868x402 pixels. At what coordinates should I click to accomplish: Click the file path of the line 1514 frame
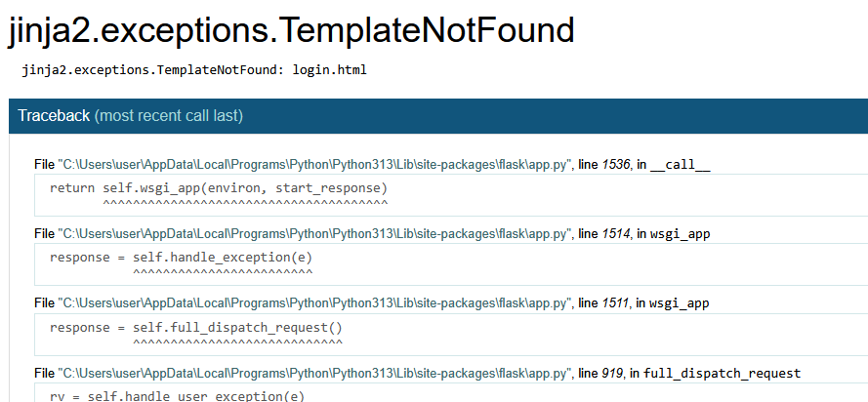coord(314,234)
